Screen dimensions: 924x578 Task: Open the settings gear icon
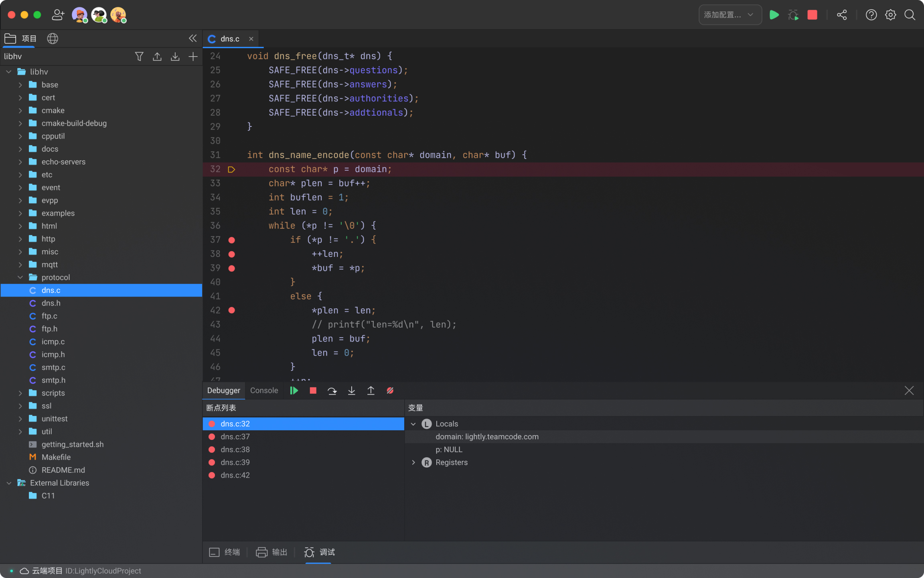pyautogui.click(x=890, y=15)
